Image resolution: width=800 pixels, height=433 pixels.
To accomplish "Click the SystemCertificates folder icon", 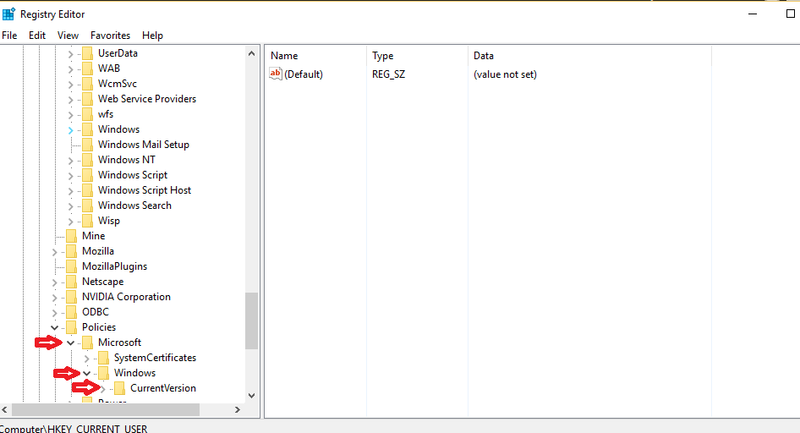I will click(104, 358).
